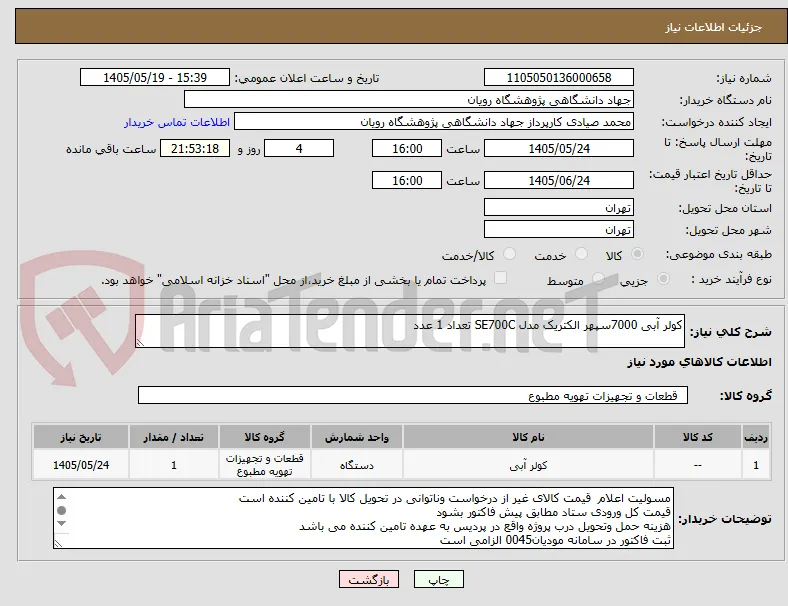788x606 pixels.
Task: Select the کالا radio button
Action: (637, 254)
